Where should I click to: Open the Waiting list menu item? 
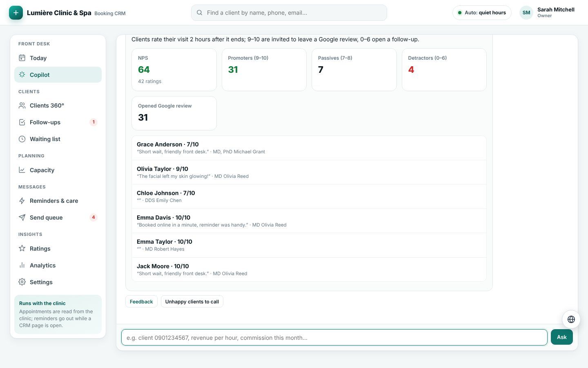point(58,139)
